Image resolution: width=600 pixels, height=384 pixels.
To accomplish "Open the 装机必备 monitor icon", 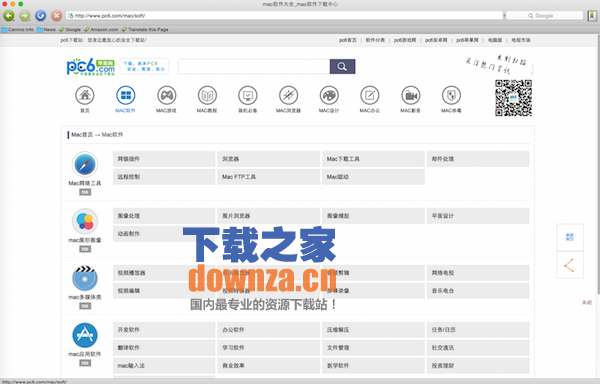I will pos(248,95).
